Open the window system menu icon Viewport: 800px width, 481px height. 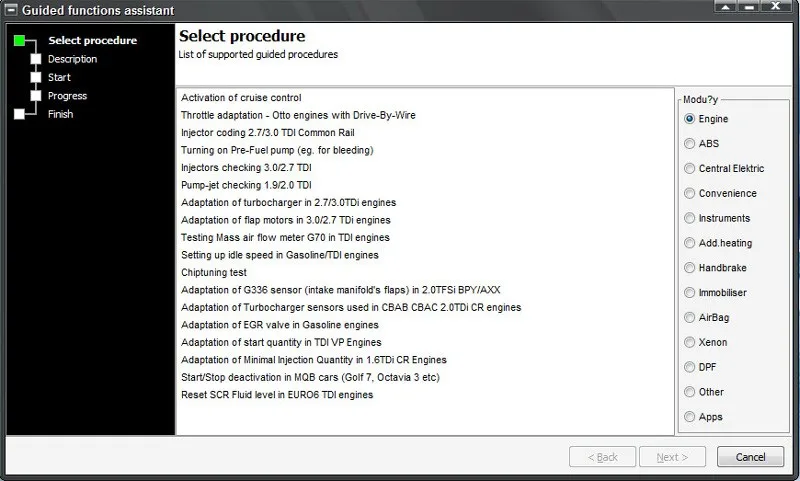11,10
